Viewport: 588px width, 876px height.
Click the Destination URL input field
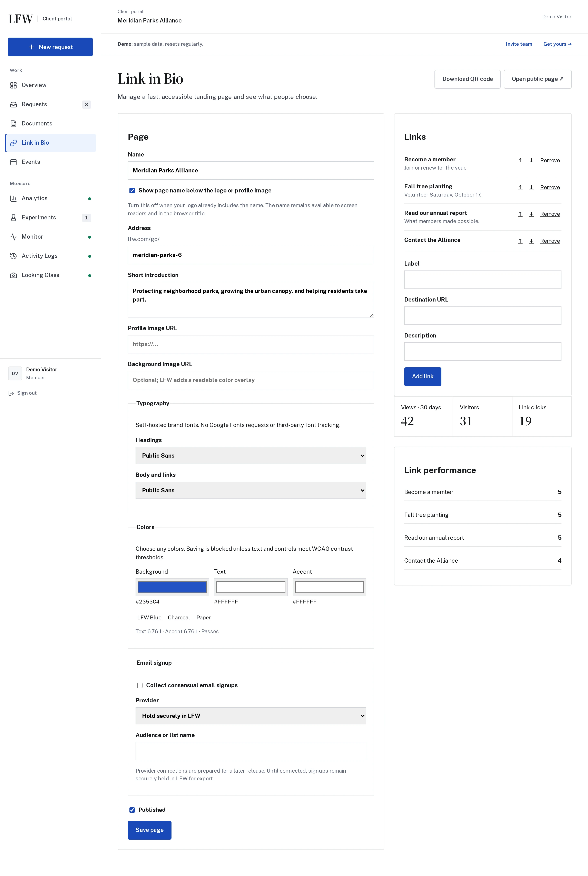483,315
